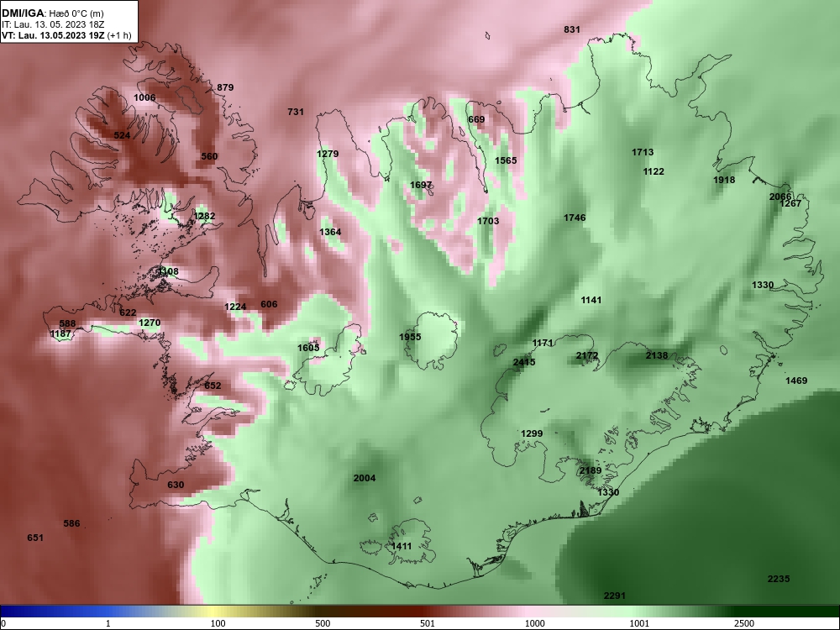Screen dimensions: 840x630
Task: Click the 2189 height label
Action: tap(591, 471)
